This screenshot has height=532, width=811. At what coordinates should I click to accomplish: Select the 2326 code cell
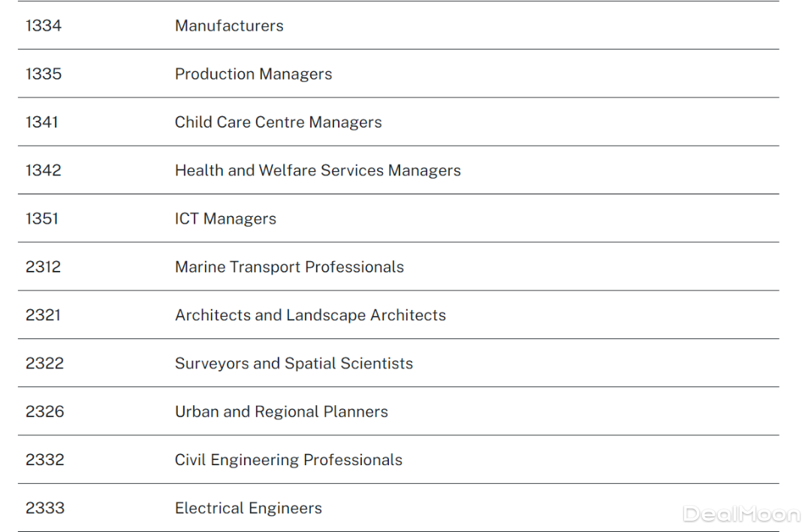coord(45,412)
